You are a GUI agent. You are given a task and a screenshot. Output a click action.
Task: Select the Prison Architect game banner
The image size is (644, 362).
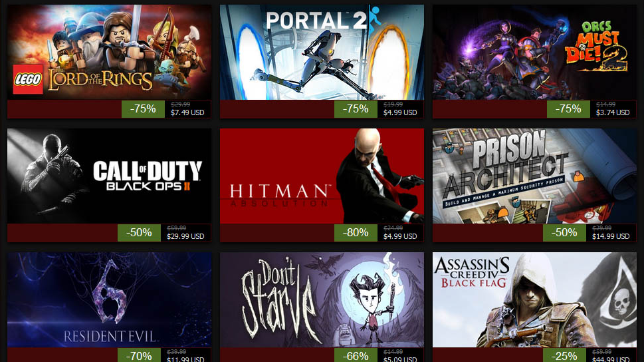click(534, 176)
